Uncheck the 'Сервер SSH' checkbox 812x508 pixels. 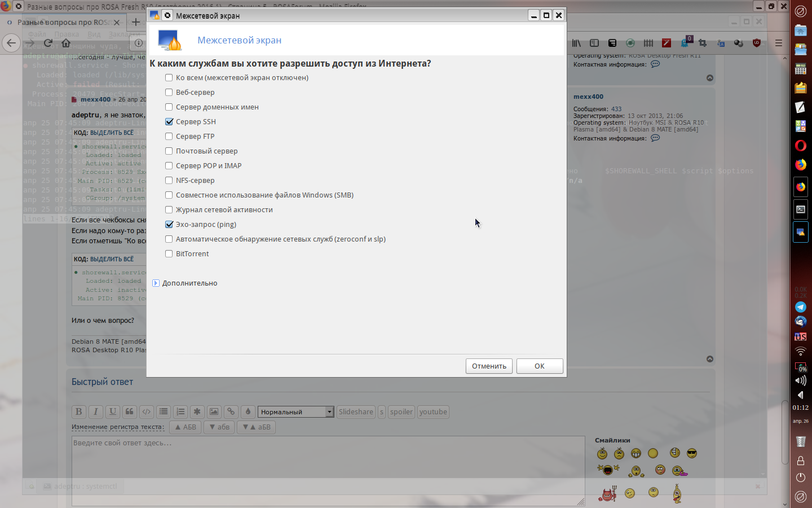tap(169, 122)
